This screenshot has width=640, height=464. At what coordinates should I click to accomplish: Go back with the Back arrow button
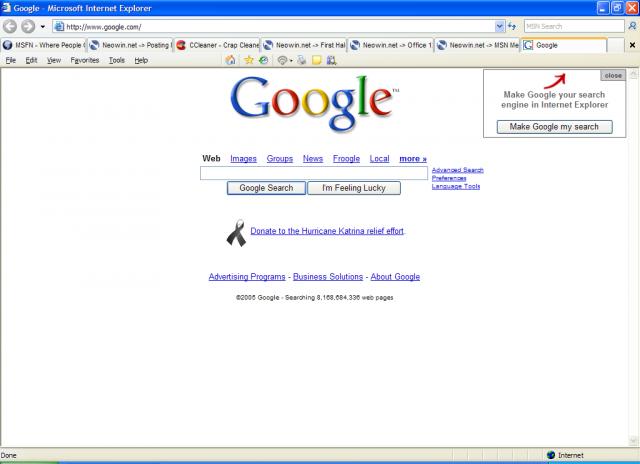point(10,27)
